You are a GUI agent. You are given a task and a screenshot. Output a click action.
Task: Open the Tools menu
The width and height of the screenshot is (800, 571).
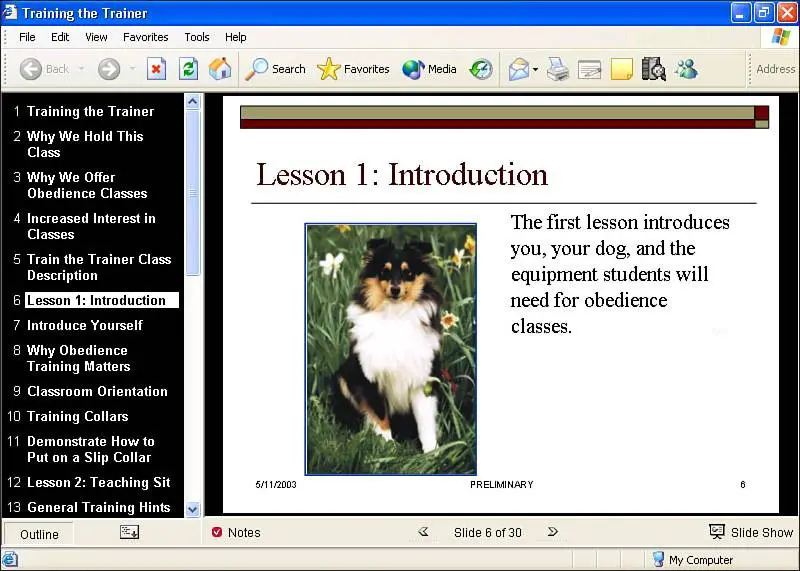[197, 37]
